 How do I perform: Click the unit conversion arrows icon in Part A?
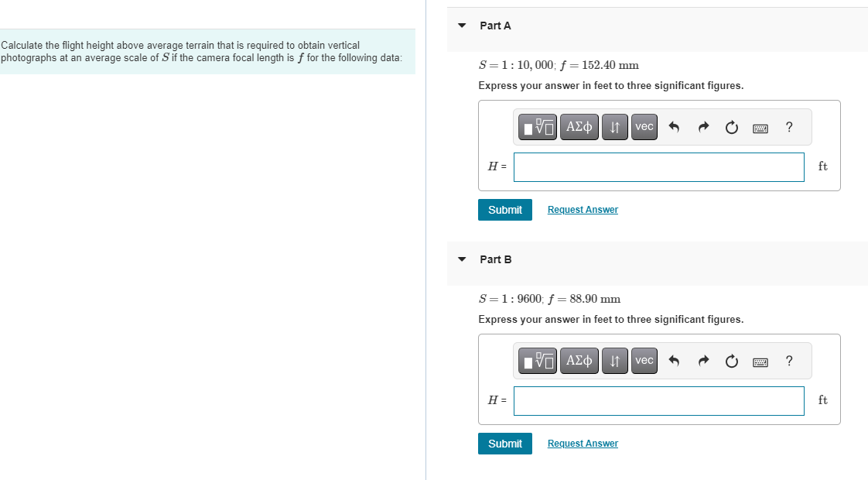[x=614, y=126]
